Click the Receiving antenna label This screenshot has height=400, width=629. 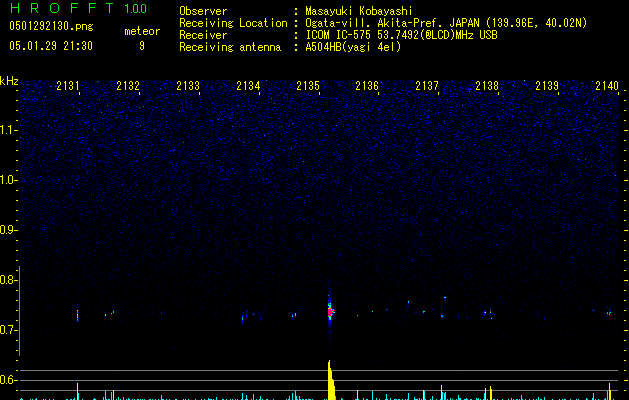[230, 47]
